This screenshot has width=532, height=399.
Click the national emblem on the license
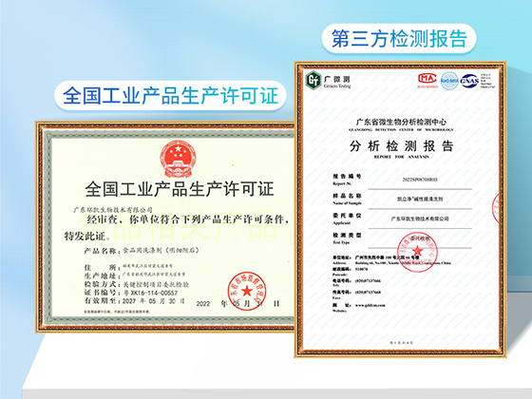click(179, 160)
